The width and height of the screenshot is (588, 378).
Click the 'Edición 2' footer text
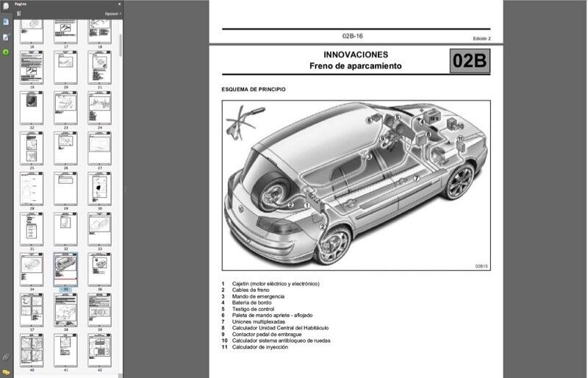[481, 39]
